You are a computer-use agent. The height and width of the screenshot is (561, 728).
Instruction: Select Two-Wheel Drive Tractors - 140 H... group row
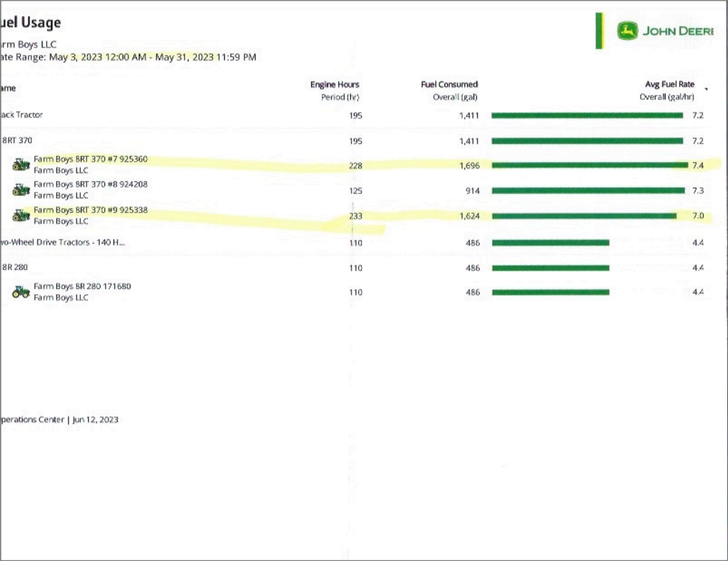pos(62,242)
